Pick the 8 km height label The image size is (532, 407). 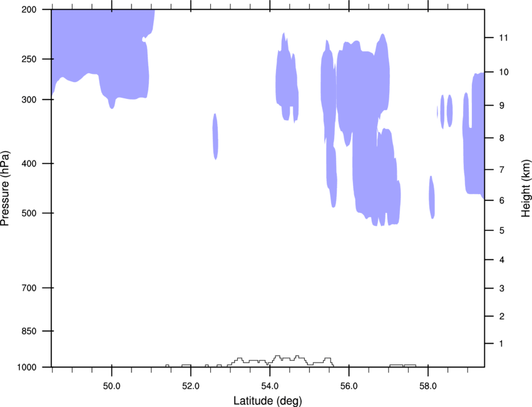(501, 138)
